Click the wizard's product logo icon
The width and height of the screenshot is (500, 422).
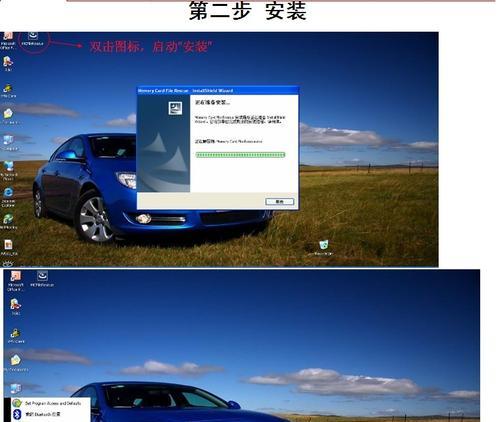[x=175, y=108]
